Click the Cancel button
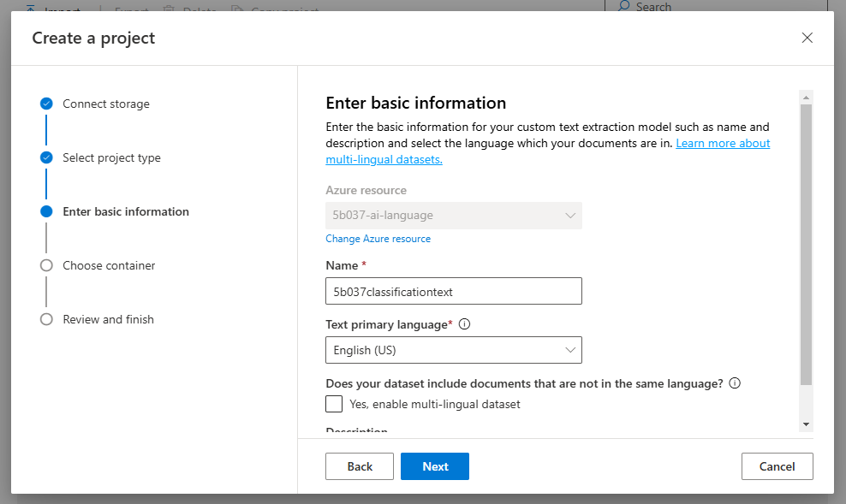846x504 pixels. click(x=777, y=466)
